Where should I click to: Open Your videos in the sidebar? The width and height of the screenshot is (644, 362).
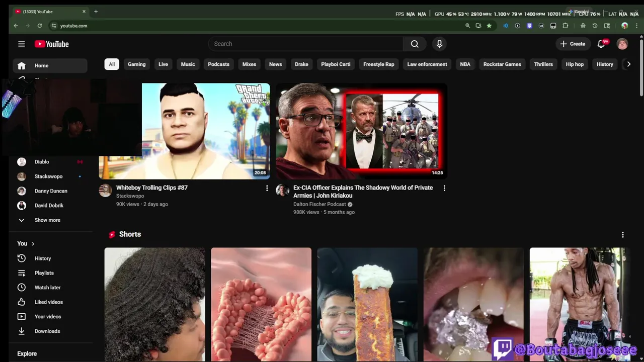(x=50, y=317)
